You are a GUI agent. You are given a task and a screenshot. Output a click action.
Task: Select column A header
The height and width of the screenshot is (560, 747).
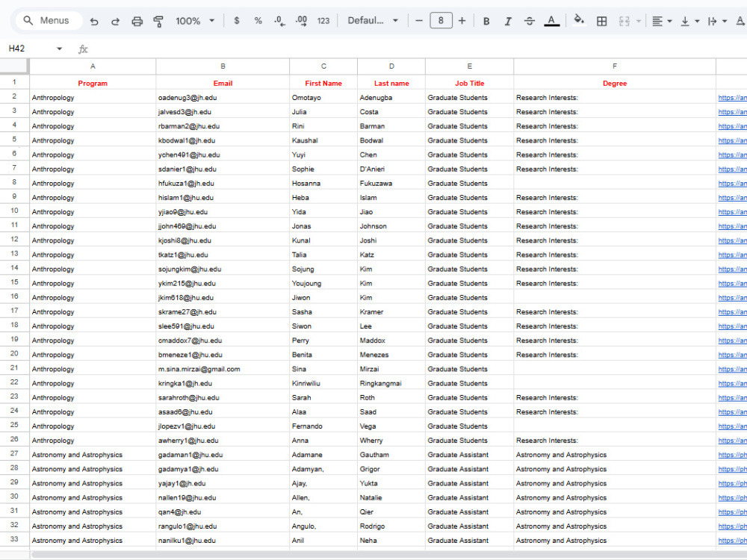point(93,66)
